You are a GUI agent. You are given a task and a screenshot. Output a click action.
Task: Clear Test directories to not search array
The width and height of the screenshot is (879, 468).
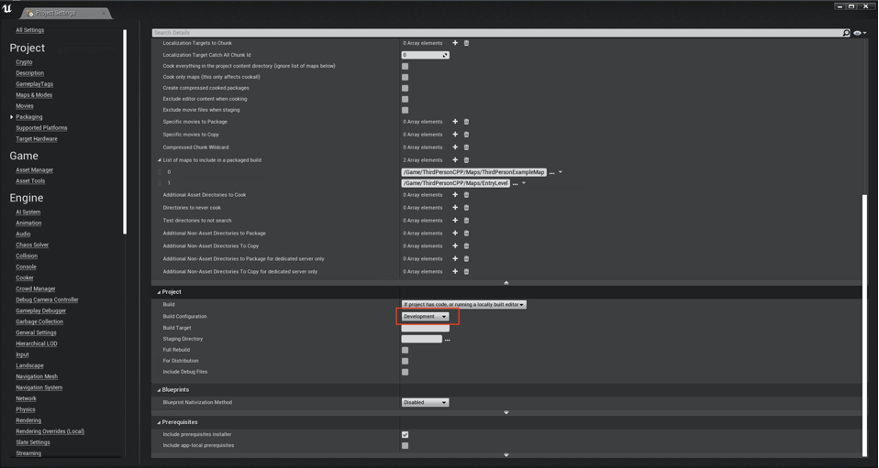pos(466,221)
